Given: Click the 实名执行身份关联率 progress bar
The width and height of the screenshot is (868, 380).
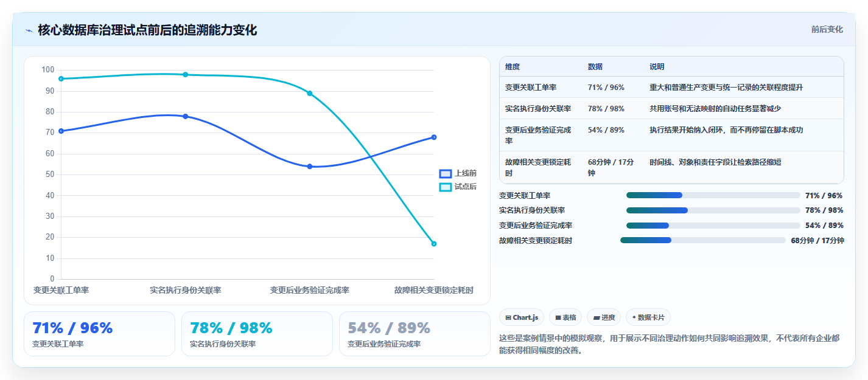Looking at the screenshot, I should (713, 210).
